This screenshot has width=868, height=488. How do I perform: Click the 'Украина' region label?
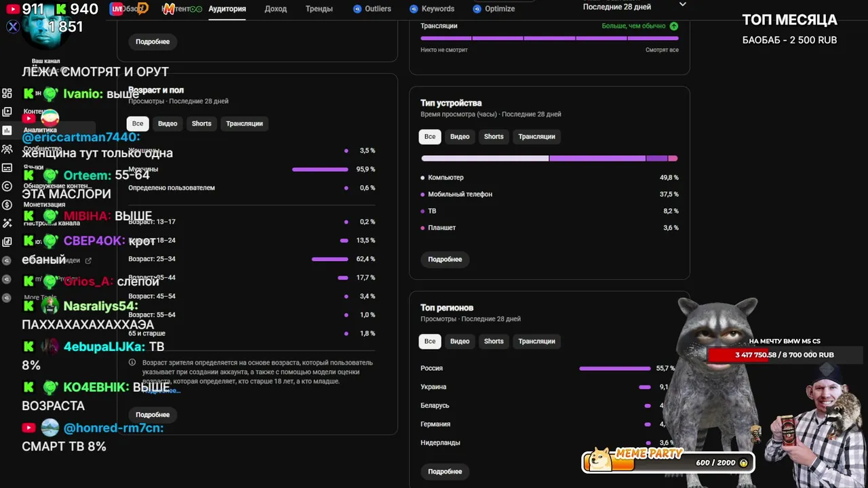(x=433, y=386)
